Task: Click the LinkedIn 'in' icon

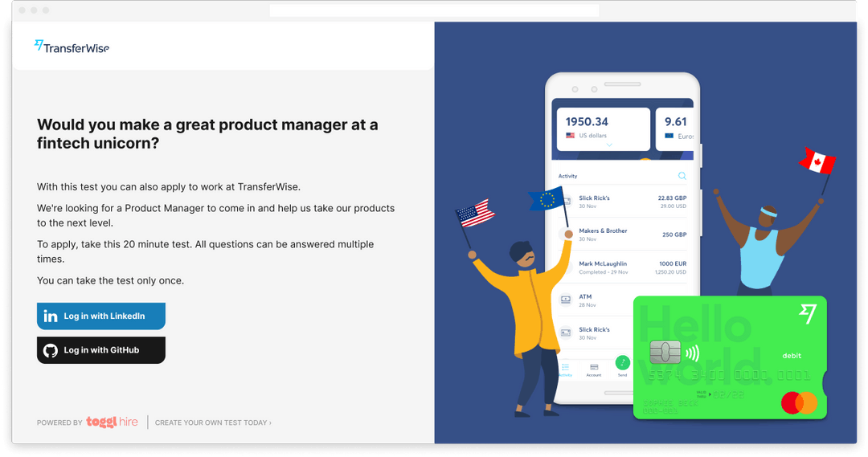Action: click(51, 316)
